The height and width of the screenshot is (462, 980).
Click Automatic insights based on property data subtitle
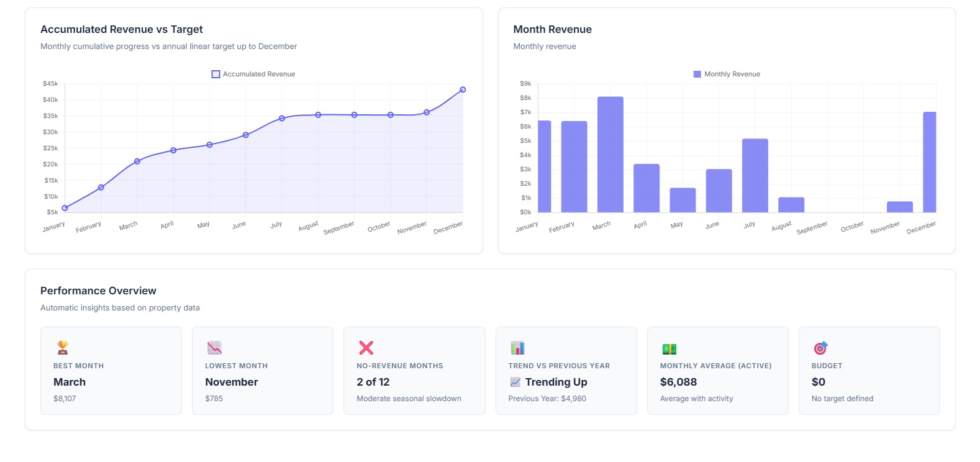120,308
